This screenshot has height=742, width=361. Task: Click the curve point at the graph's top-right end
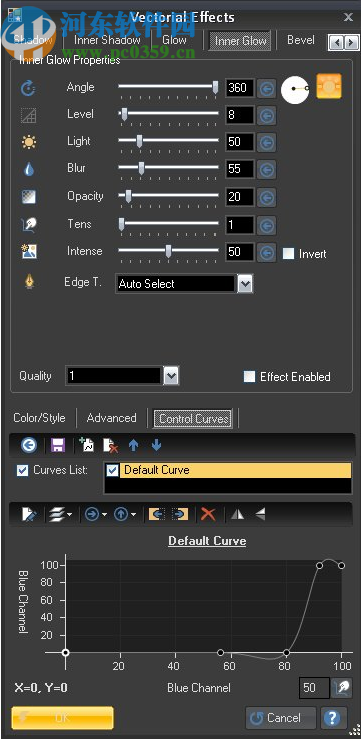click(x=341, y=565)
